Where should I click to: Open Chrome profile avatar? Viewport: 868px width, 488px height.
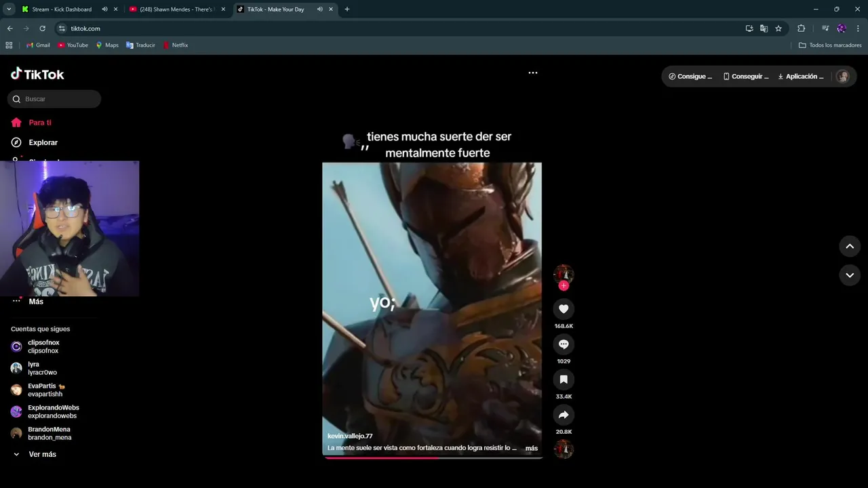(842, 28)
